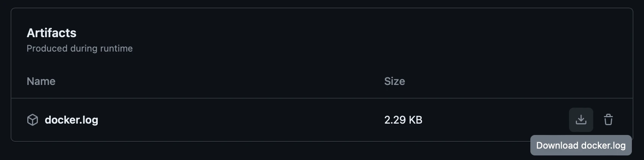Remove docker.log using the trash can

[x=608, y=120]
